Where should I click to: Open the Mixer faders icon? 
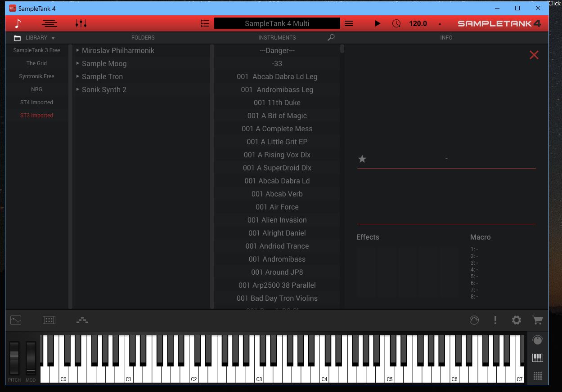point(81,23)
